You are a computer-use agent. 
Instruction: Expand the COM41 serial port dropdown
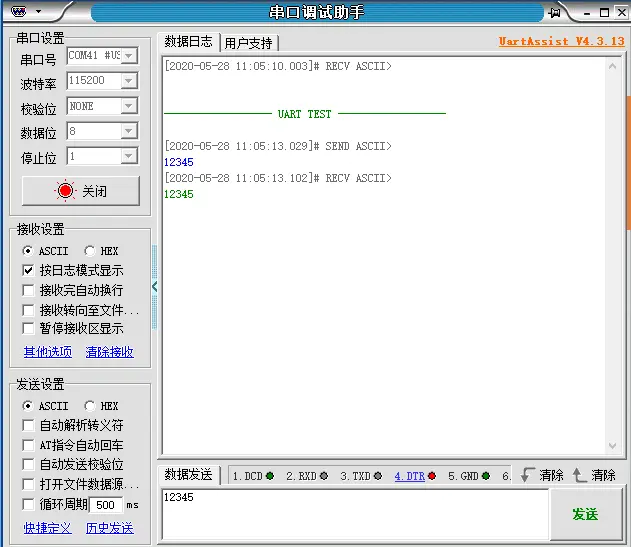[129, 56]
